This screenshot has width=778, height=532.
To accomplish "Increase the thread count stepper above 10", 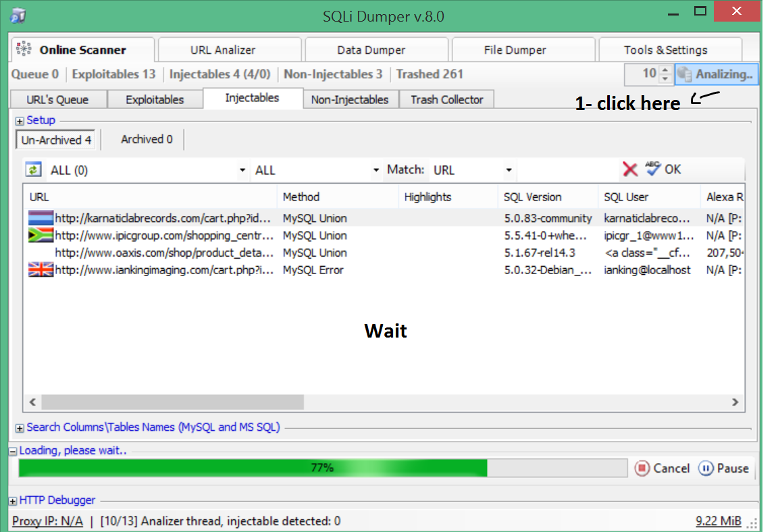I will pyautogui.click(x=665, y=70).
